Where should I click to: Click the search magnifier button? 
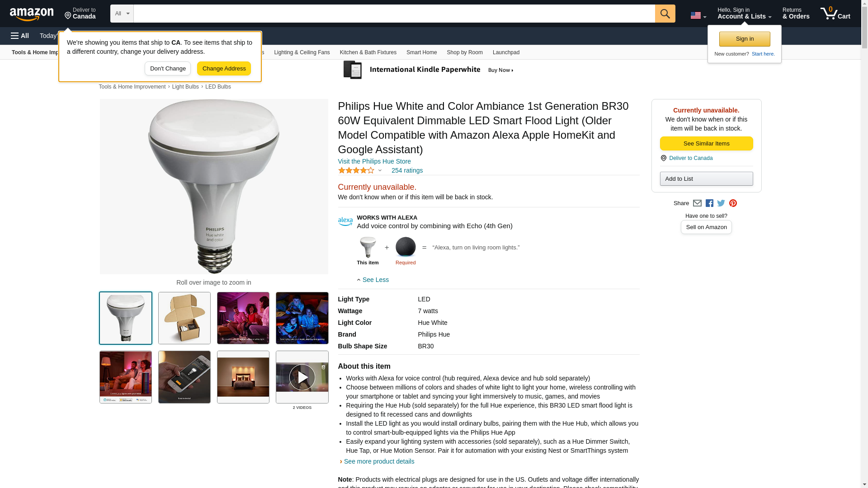click(x=665, y=14)
